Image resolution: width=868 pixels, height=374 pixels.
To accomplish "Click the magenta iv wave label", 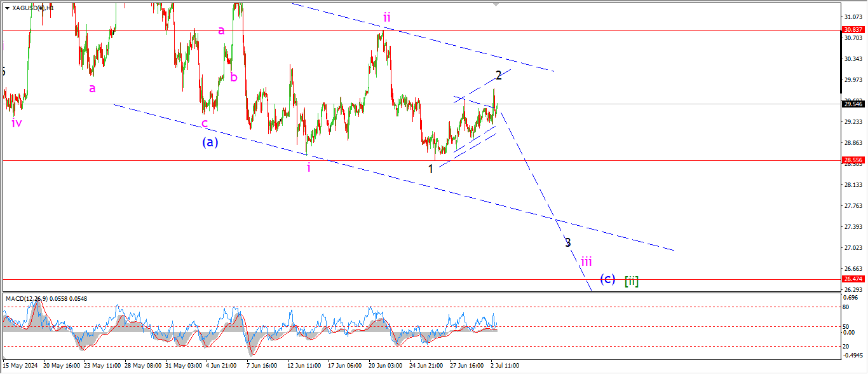I will click(x=17, y=123).
